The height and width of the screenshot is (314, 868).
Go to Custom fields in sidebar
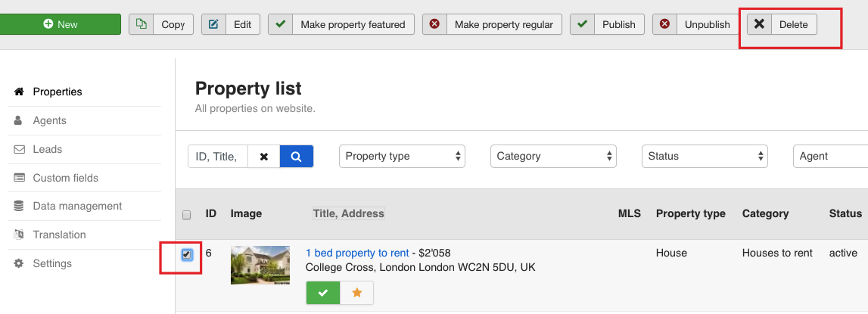(65, 178)
